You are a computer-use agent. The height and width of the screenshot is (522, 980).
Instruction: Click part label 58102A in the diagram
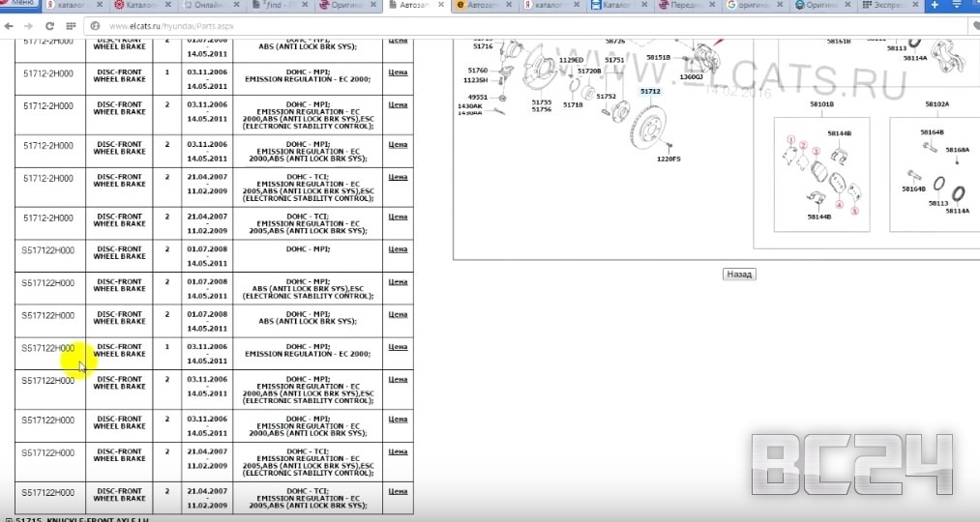935,103
